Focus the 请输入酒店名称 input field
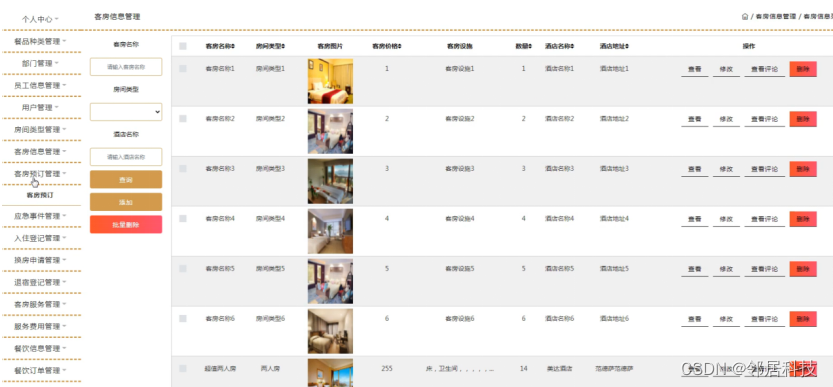Screen dimensions: 833x387 coord(126,157)
